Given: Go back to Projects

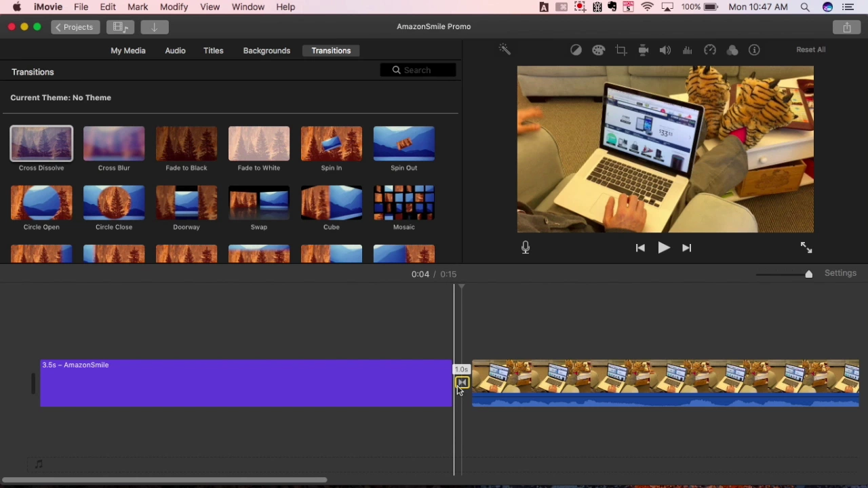Looking at the screenshot, I should [x=75, y=27].
